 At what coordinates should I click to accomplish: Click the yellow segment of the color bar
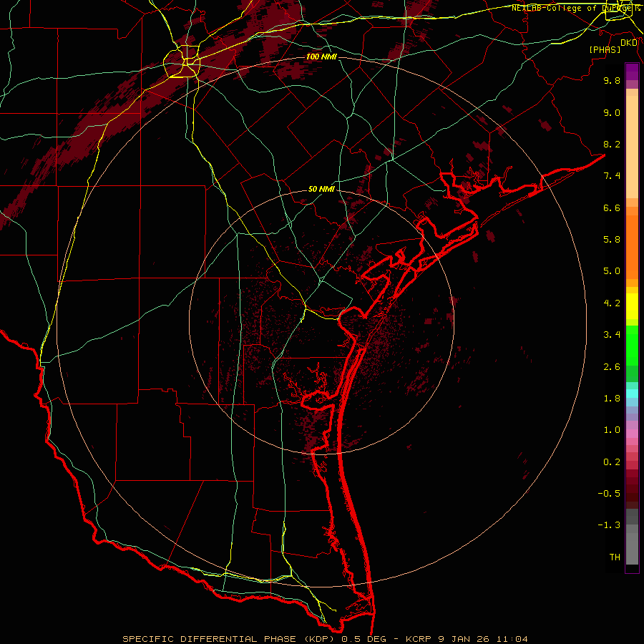tap(632, 306)
